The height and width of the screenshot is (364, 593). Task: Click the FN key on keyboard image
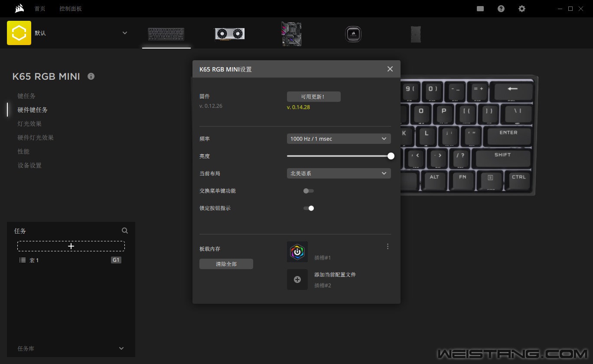pyautogui.click(x=463, y=180)
